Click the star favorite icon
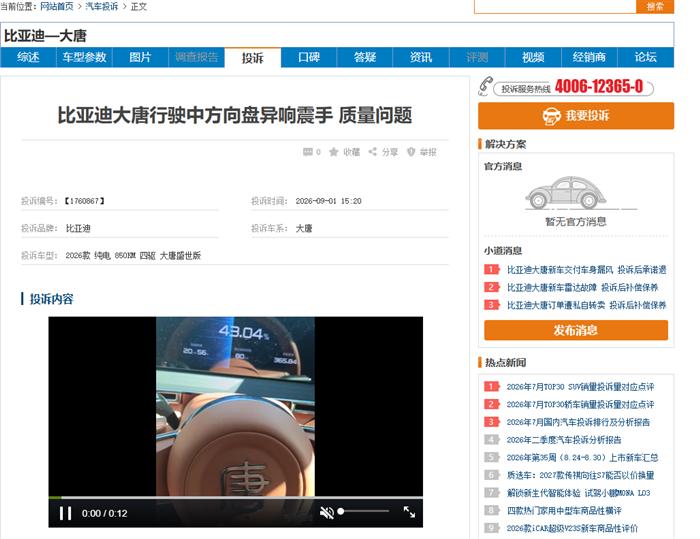The height and width of the screenshot is (539, 700). pos(333,152)
